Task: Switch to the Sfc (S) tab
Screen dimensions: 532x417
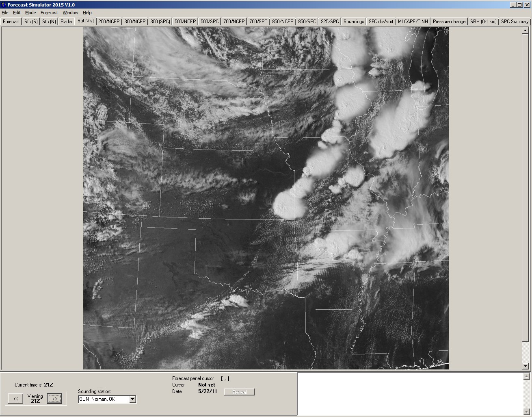Action: (31, 22)
